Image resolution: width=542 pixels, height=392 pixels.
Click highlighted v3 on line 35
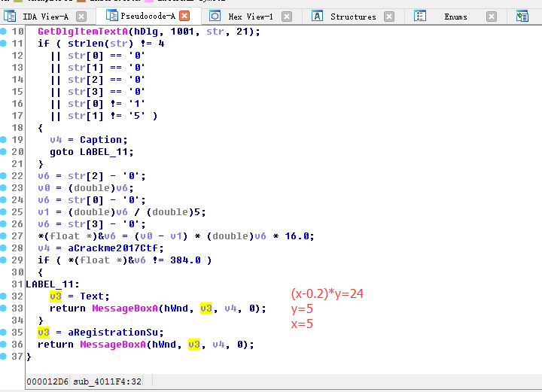(x=44, y=333)
